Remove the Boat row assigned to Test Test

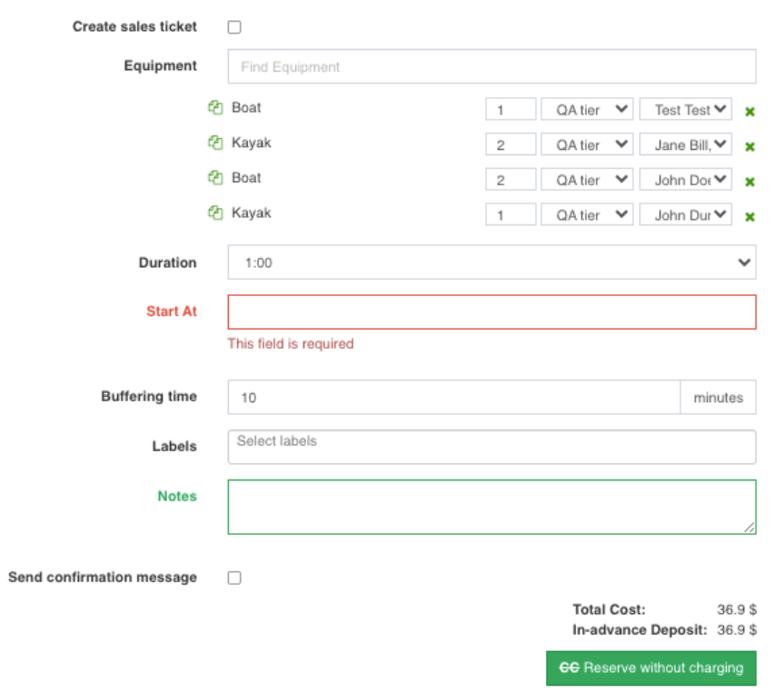pyautogui.click(x=749, y=111)
